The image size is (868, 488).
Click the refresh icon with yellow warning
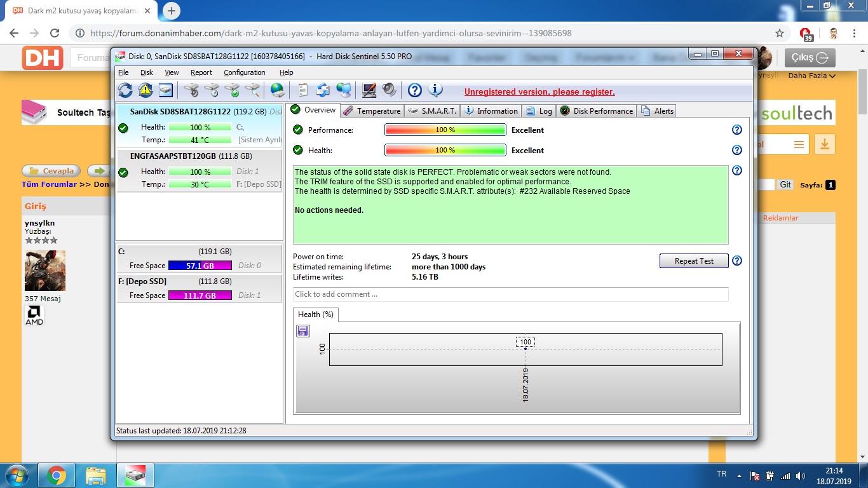146,90
